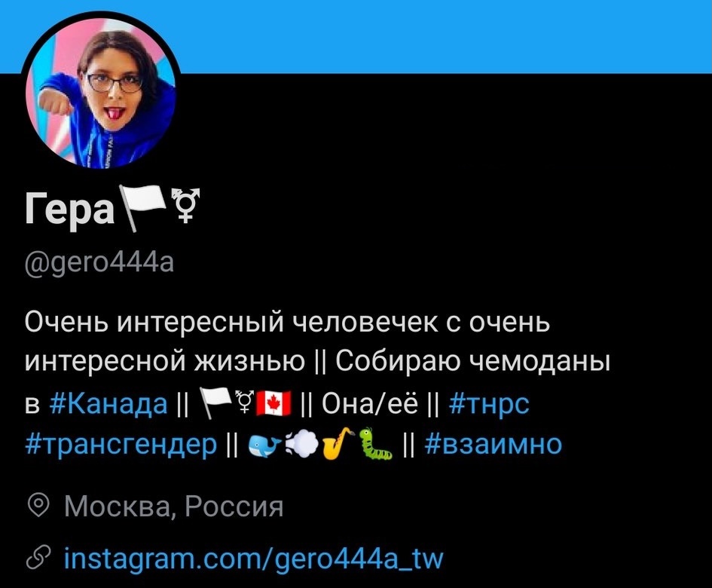Open the #тнрс hashtag

pos(489,403)
